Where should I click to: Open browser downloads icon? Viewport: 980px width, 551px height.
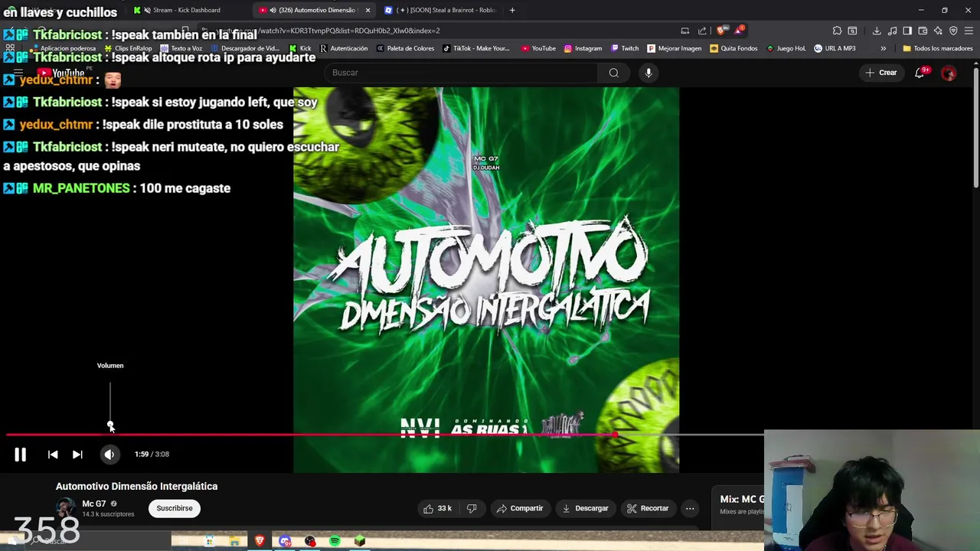[877, 31]
